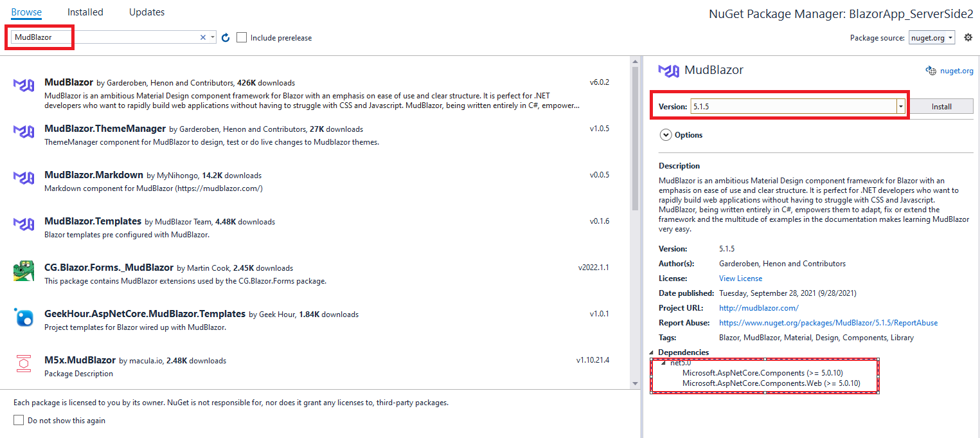Open the Package source dropdown
The width and height of the screenshot is (980, 438).
[x=932, y=37]
